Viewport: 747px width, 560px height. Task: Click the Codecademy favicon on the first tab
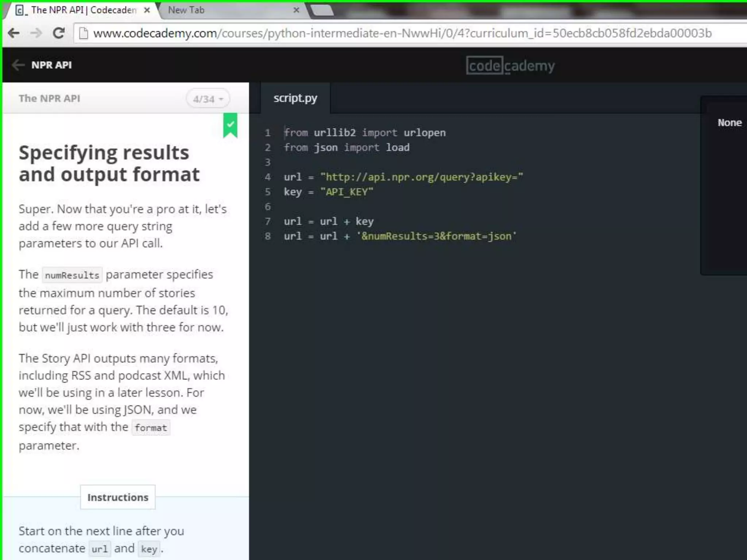tap(21, 10)
